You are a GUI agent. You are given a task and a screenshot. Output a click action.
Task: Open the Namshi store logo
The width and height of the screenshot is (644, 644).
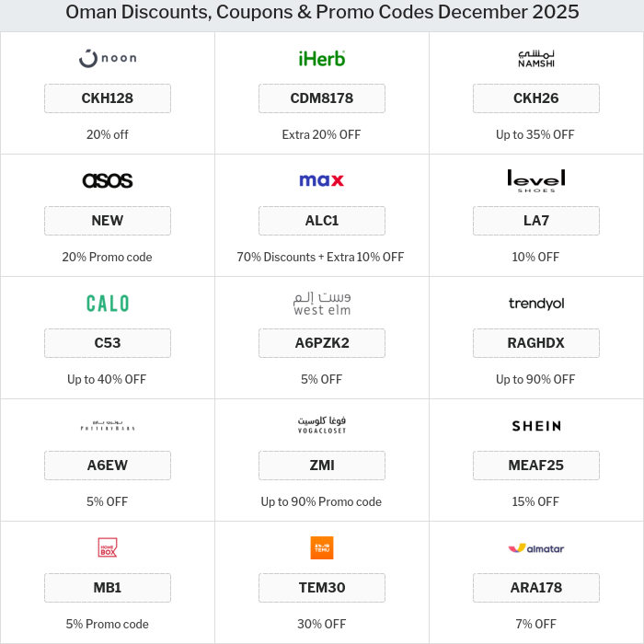click(x=536, y=59)
